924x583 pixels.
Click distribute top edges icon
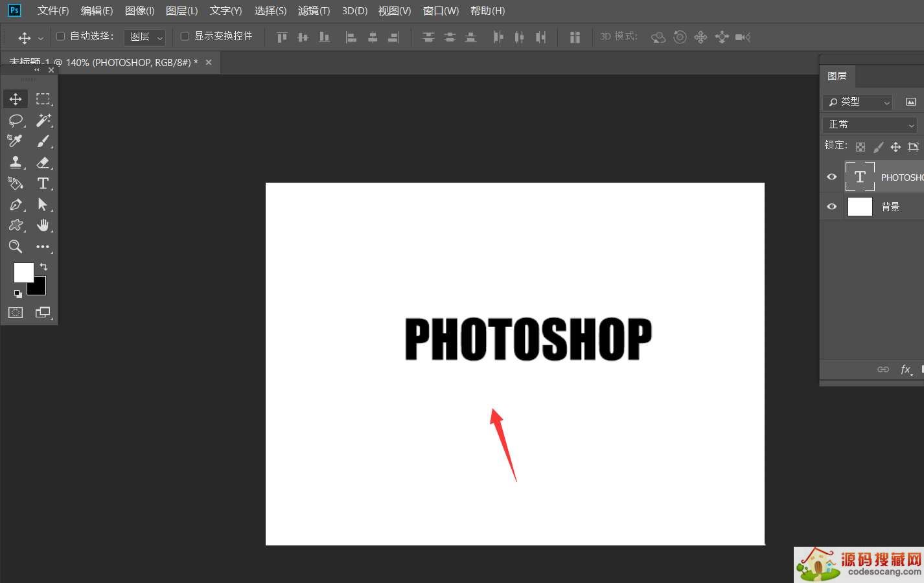(428, 38)
